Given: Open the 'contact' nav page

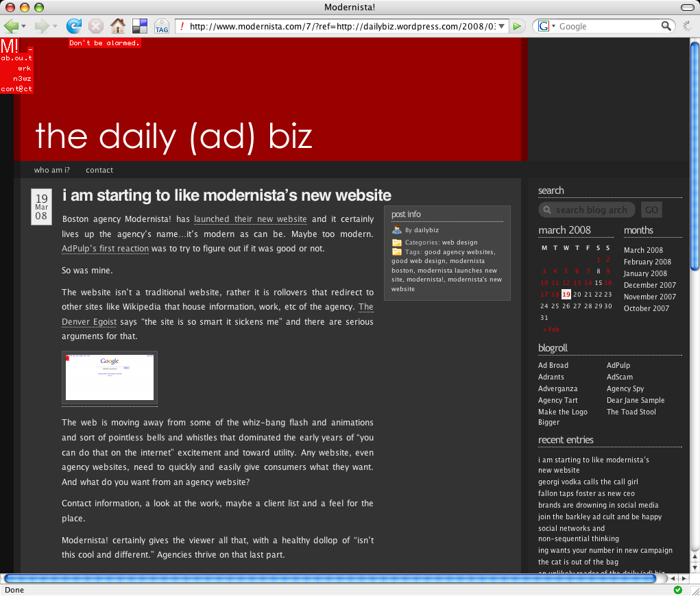Looking at the screenshot, I should 99,170.
